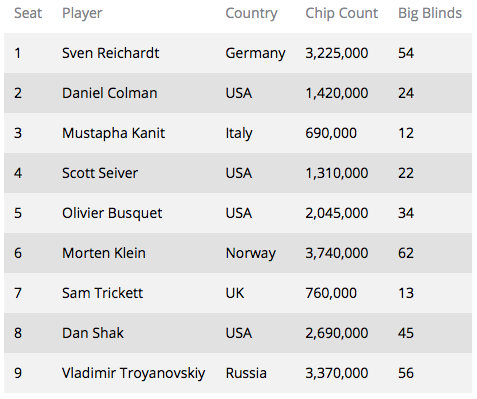
Task: Click on Scott Seiver's name
Action: [100, 173]
